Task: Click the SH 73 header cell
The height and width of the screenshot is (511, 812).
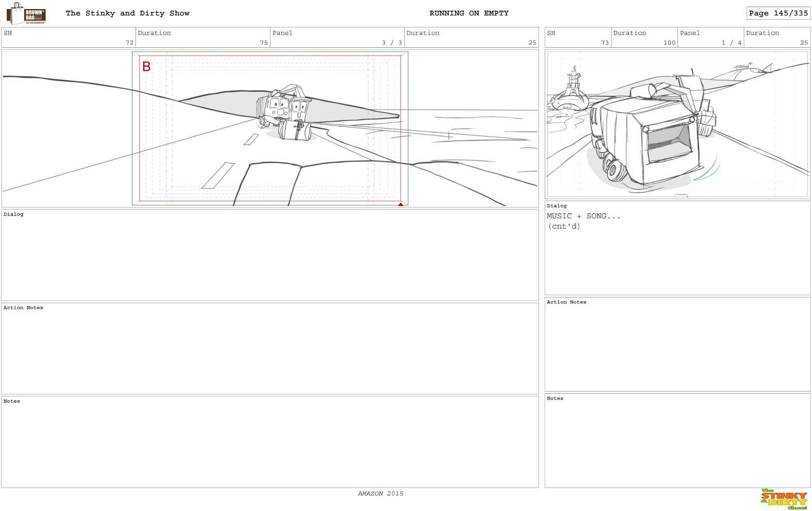Action: point(578,38)
